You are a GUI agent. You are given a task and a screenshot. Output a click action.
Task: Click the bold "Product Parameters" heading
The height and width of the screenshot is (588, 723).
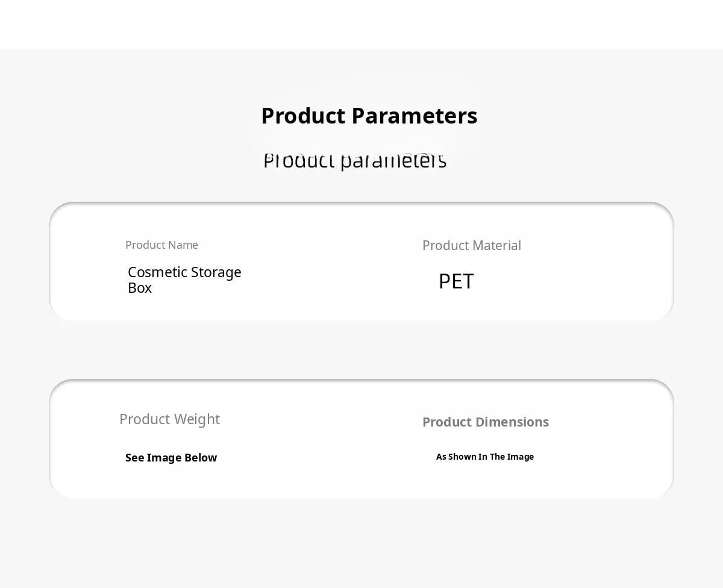tap(369, 116)
